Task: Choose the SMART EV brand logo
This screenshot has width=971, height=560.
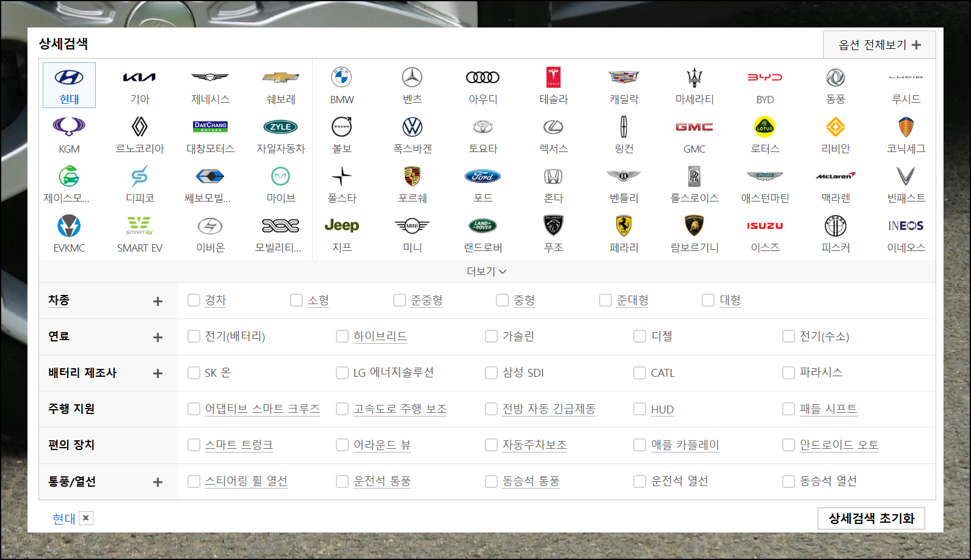Action: pyautogui.click(x=139, y=226)
